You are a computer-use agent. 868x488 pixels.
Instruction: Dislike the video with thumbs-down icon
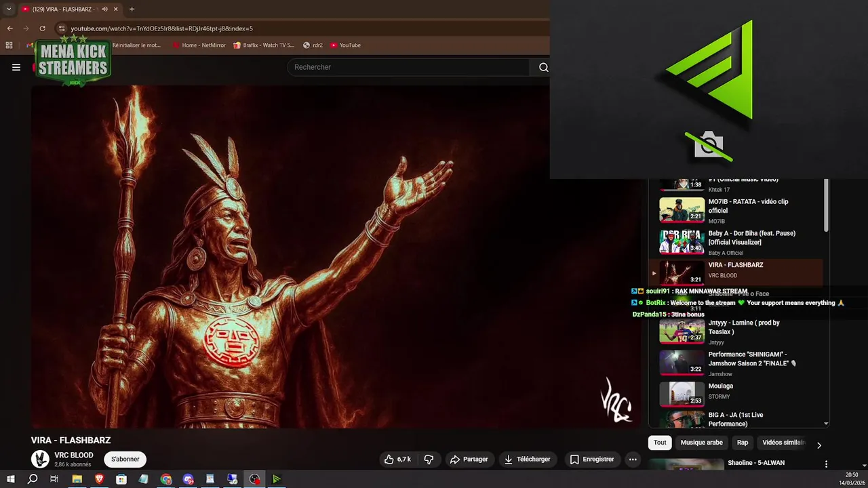click(x=429, y=460)
